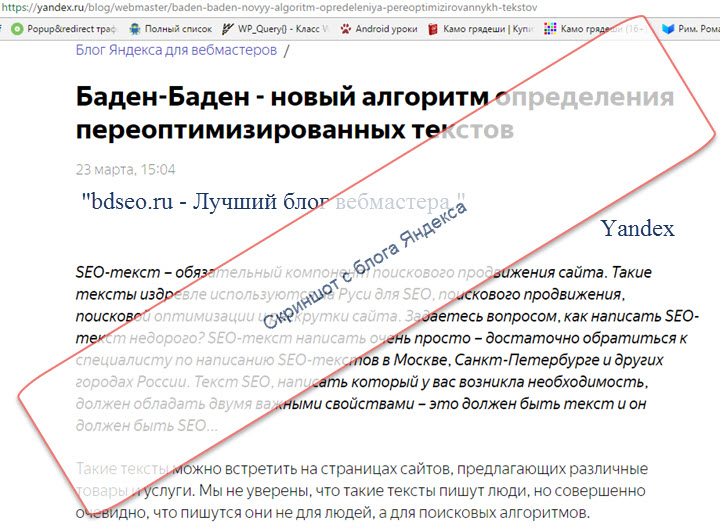Open Полный список bookmark label
The height and width of the screenshot is (528, 720).
coord(179,29)
